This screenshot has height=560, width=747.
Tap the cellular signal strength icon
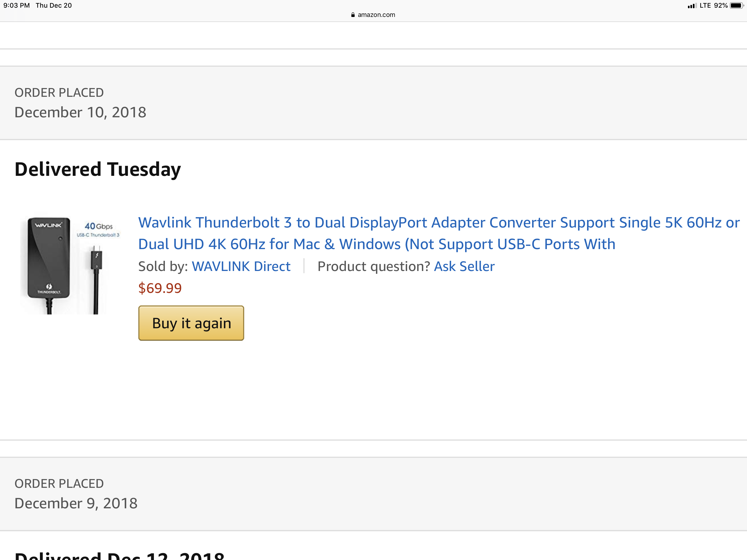point(691,6)
